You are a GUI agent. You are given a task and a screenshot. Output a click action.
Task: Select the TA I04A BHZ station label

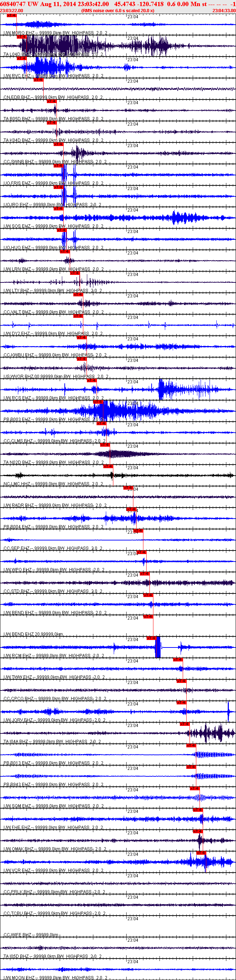pos(52,742)
